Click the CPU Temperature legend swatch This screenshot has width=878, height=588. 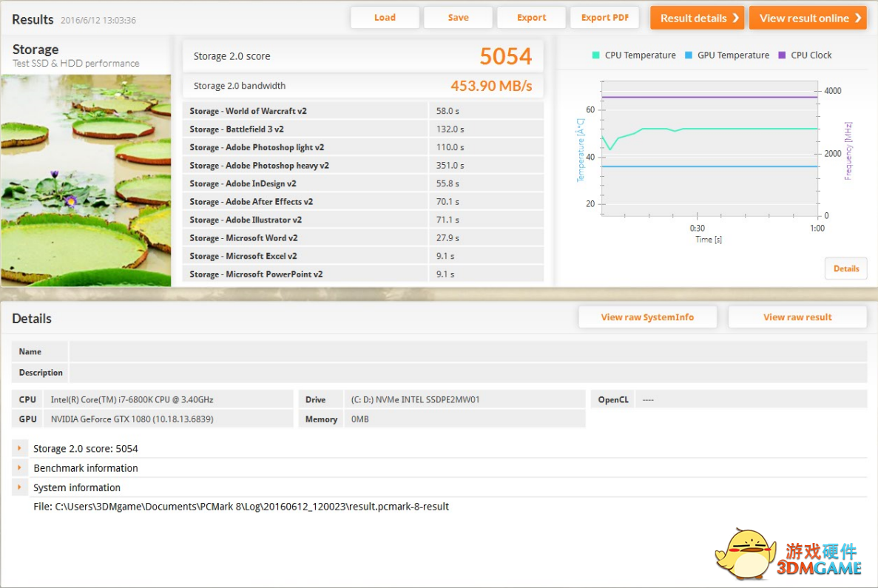595,55
